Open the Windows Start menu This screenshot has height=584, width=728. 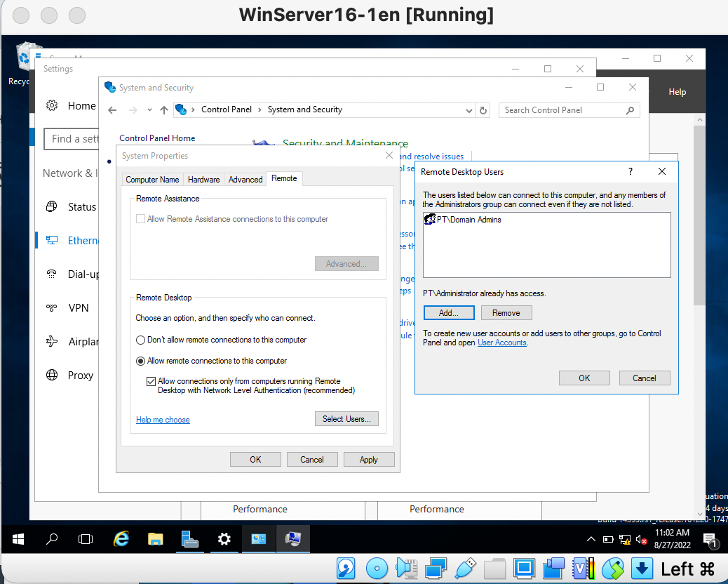(18, 539)
